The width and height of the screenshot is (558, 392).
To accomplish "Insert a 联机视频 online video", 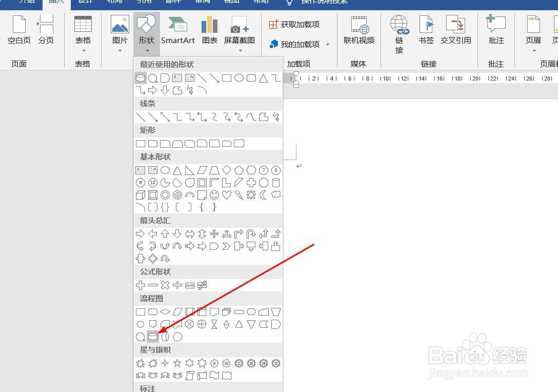I will (358, 31).
